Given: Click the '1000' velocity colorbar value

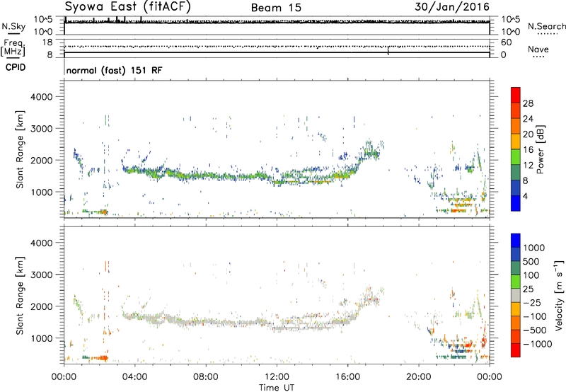Looking at the screenshot, I should click(533, 248).
